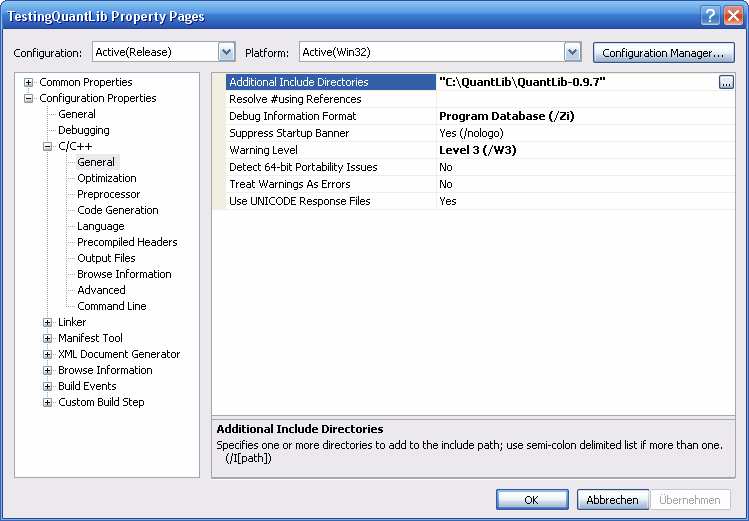Viewport: 749px width, 521px height.
Task: Open Browse Information under C/C++
Action: (x=124, y=274)
